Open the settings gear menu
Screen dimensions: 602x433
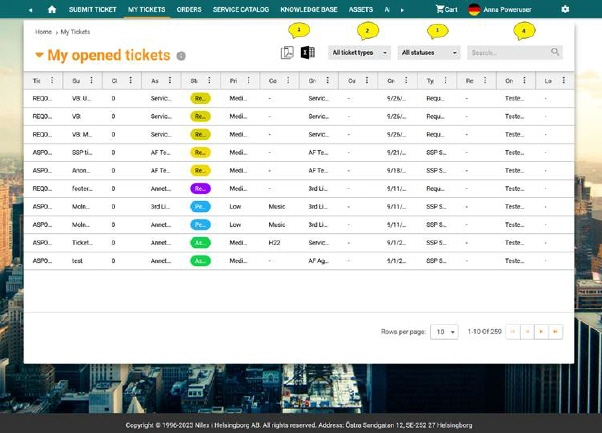565,9
